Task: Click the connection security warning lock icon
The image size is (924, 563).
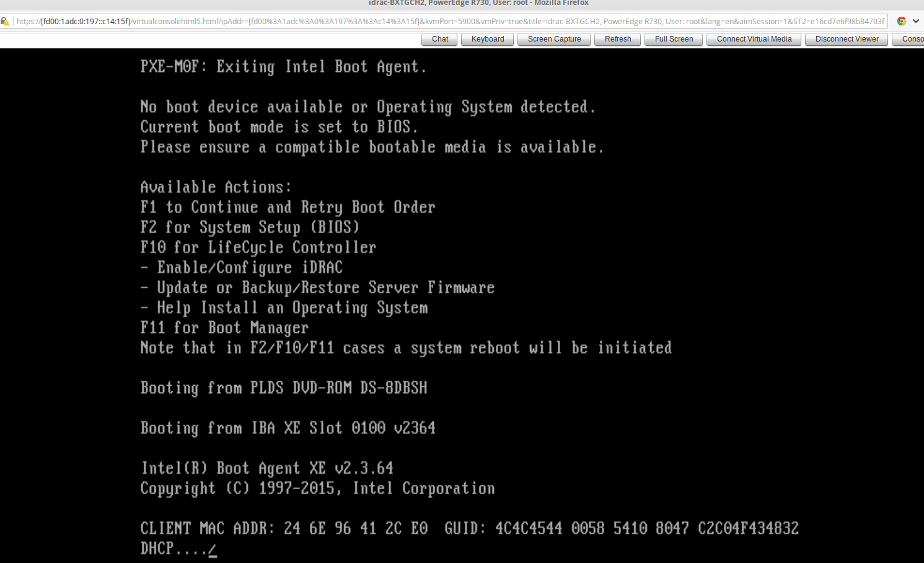Action: [5, 21]
